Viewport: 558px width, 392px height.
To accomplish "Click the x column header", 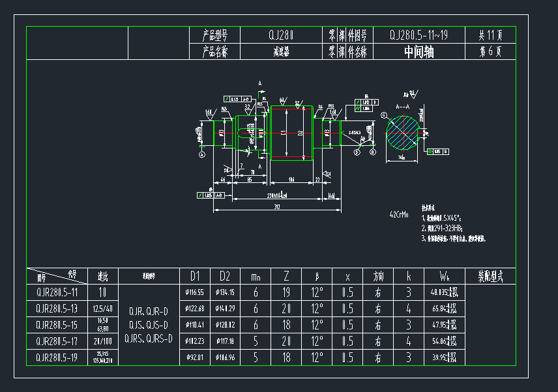I will pyautogui.click(x=347, y=277).
